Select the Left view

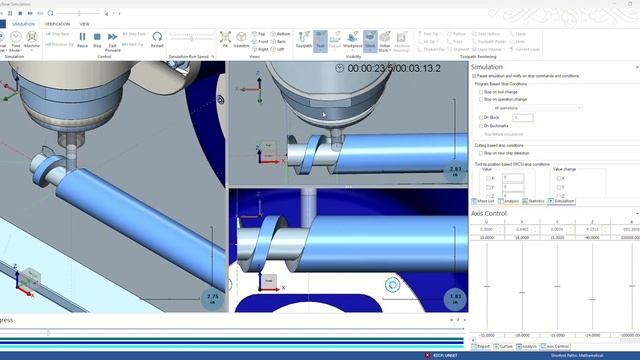click(278, 49)
